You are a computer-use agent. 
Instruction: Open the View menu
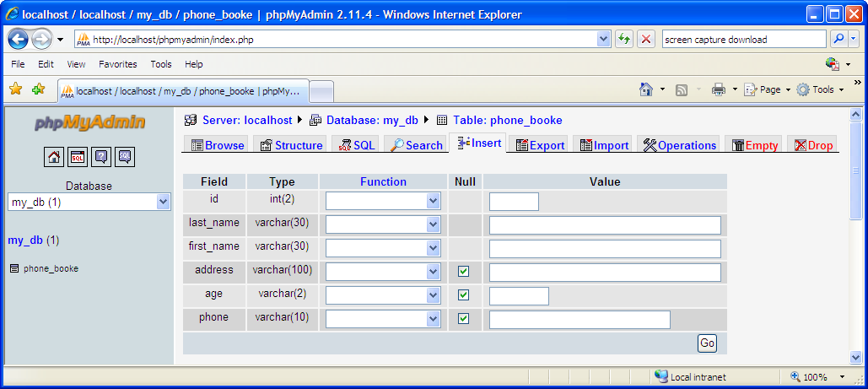pyautogui.click(x=77, y=64)
